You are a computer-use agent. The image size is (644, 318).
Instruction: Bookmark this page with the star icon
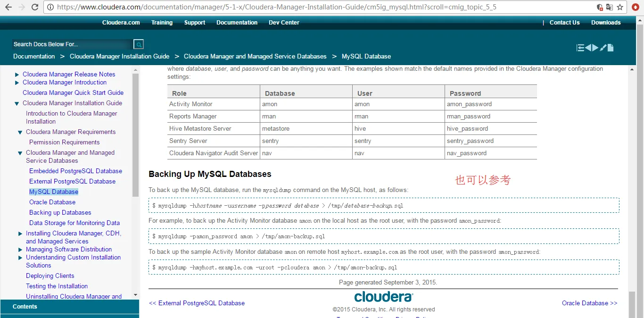coord(620,7)
